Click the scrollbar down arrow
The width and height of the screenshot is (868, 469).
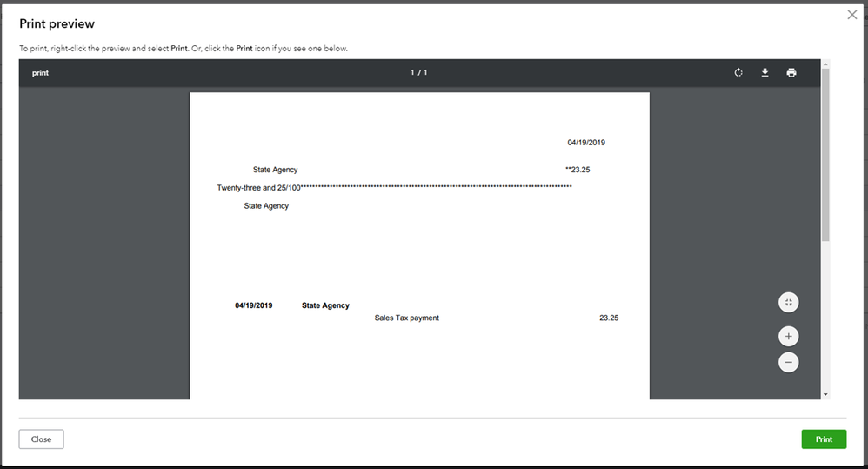point(825,395)
